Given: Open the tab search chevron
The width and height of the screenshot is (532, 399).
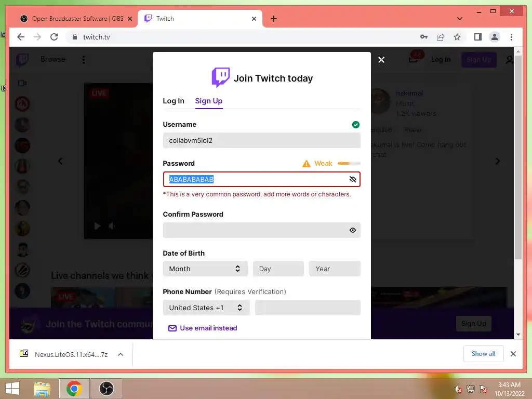Looking at the screenshot, I should point(460,19).
